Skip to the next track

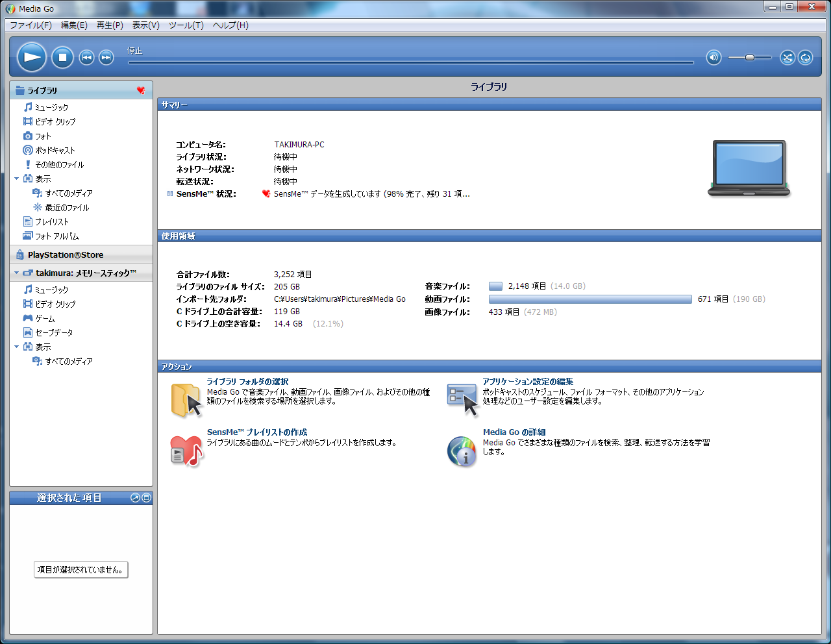[x=106, y=57]
